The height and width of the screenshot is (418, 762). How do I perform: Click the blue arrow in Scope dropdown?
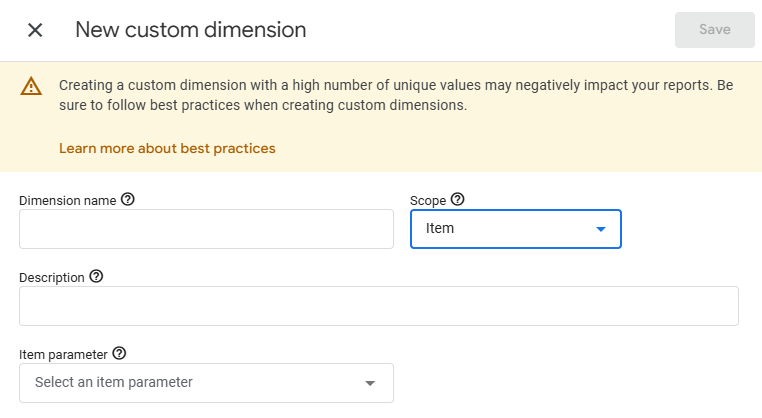(x=601, y=229)
